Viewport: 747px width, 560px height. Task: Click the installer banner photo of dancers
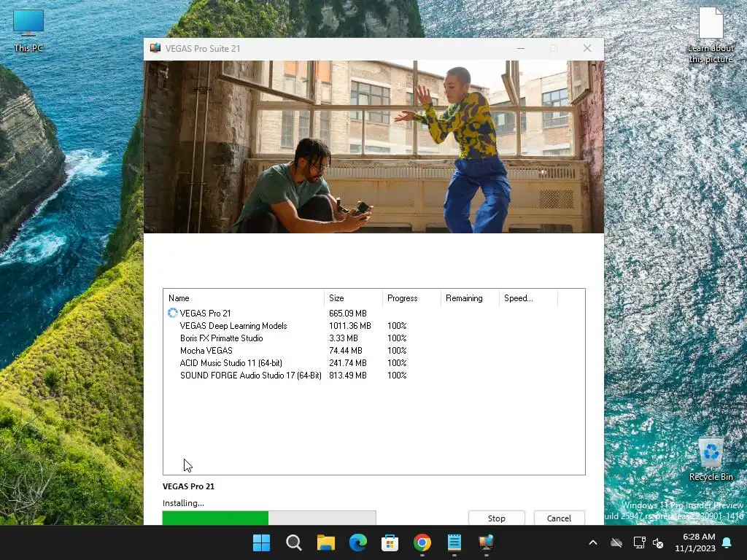point(374,146)
